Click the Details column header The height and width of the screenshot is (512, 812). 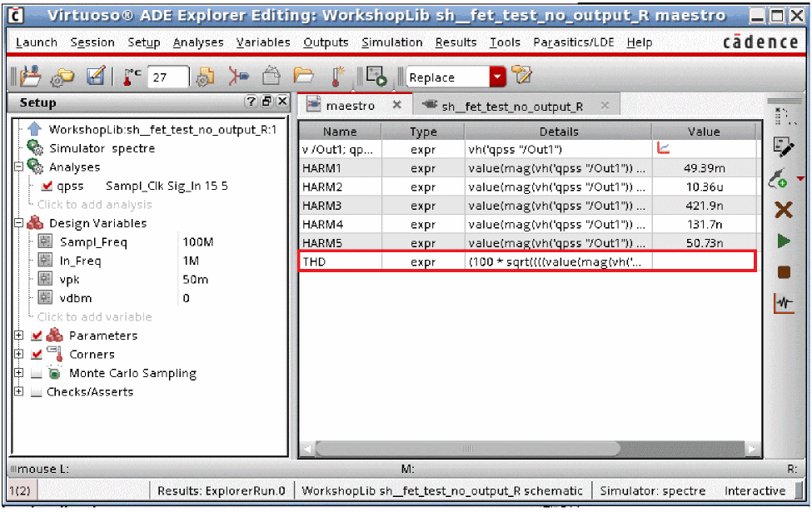pos(558,132)
